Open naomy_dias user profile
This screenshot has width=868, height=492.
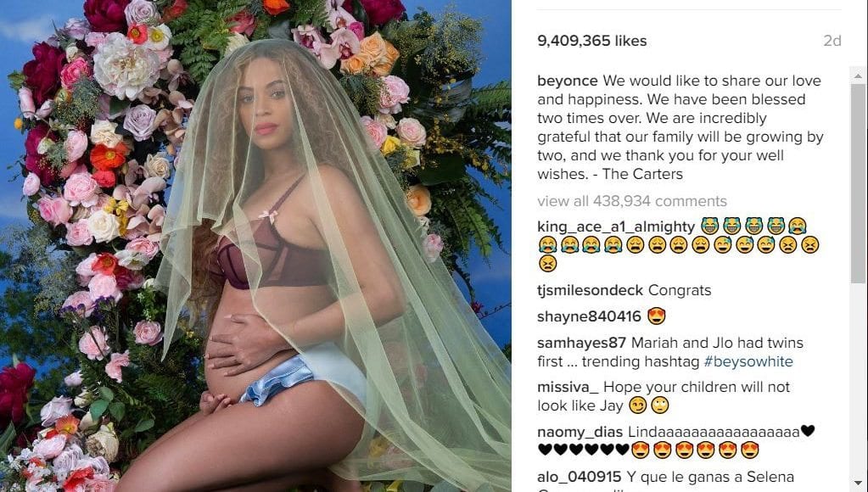580,432
